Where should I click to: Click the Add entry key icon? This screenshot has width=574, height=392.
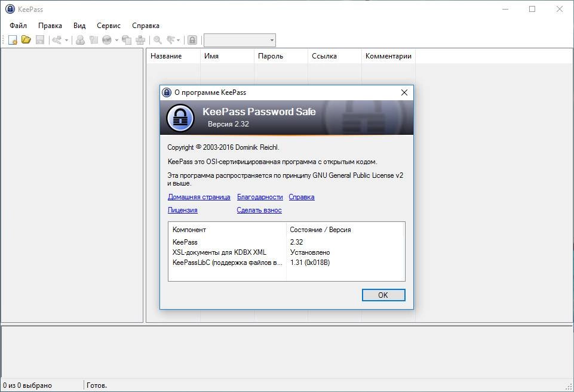[56, 40]
